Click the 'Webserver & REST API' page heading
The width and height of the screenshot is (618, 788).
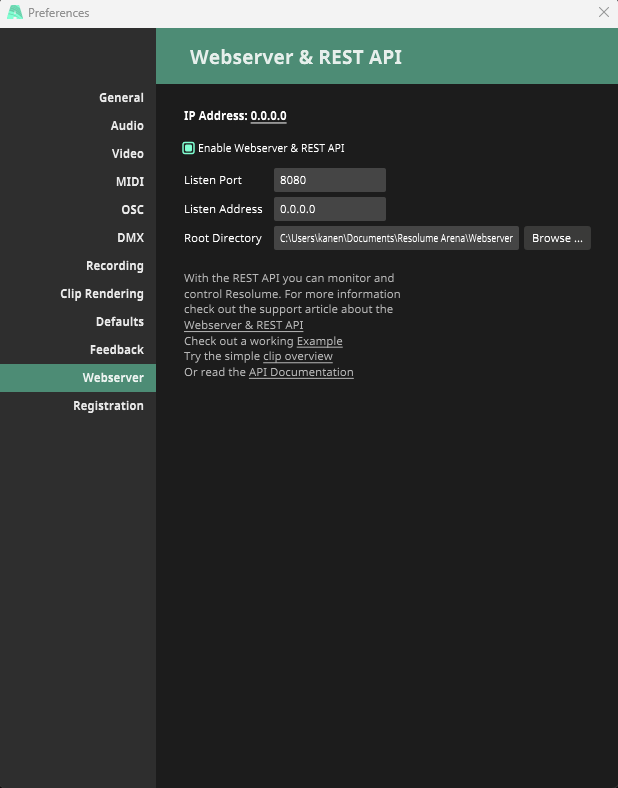coord(295,57)
